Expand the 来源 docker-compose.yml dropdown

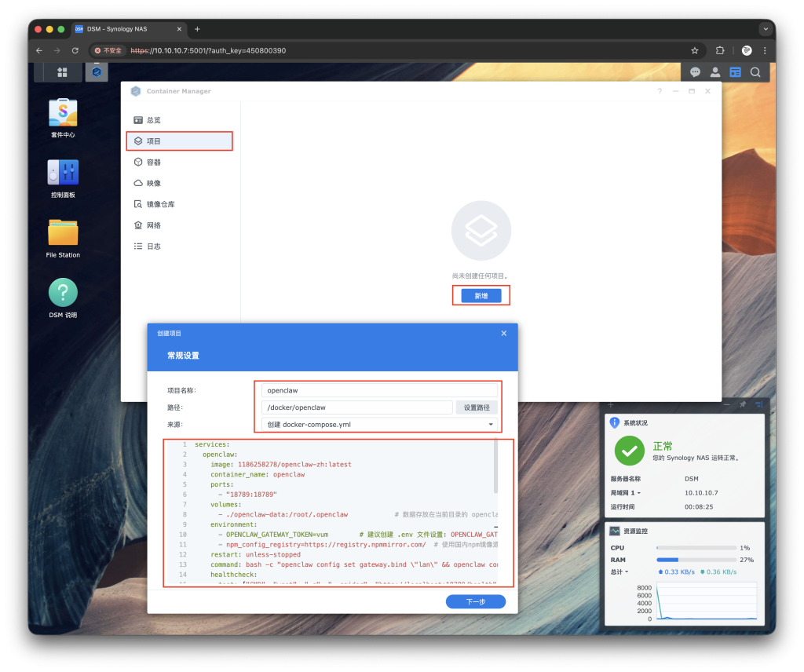pyautogui.click(x=491, y=425)
